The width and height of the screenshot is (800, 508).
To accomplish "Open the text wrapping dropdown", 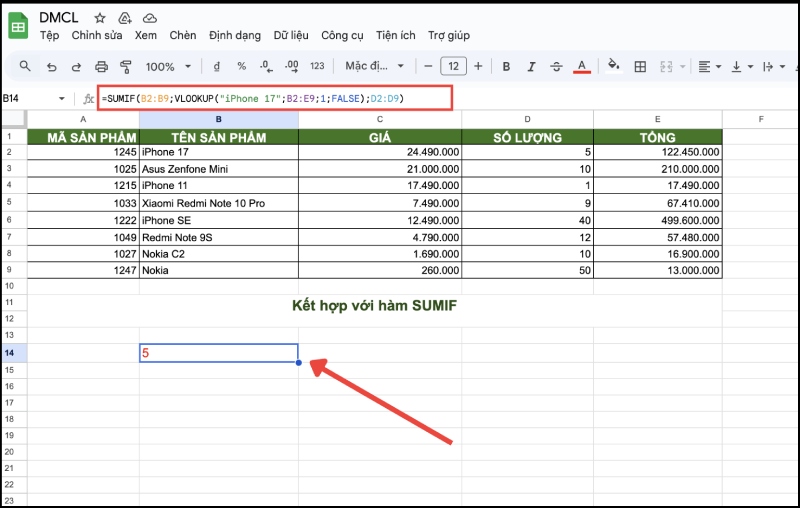I will pyautogui.click(x=774, y=67).
